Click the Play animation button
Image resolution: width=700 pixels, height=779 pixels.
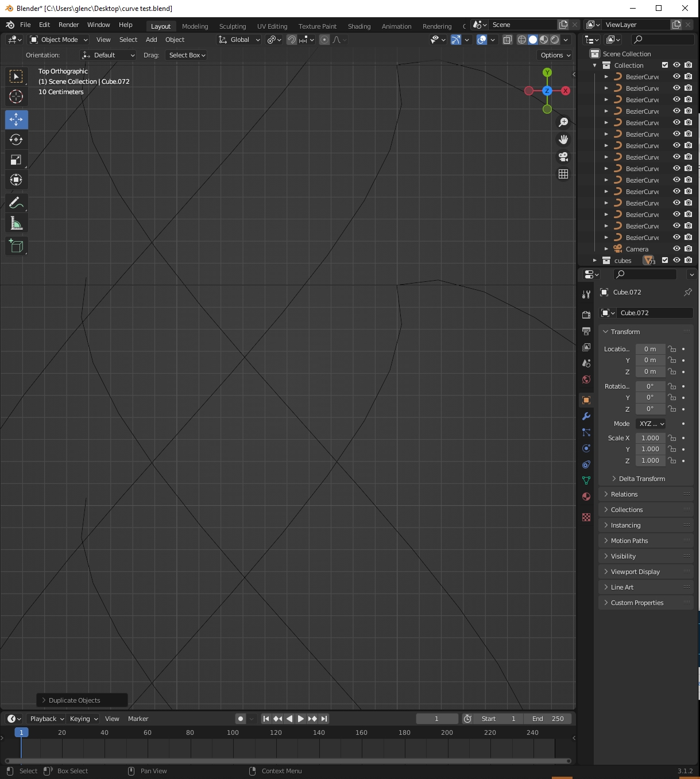[x=300, y=719]
